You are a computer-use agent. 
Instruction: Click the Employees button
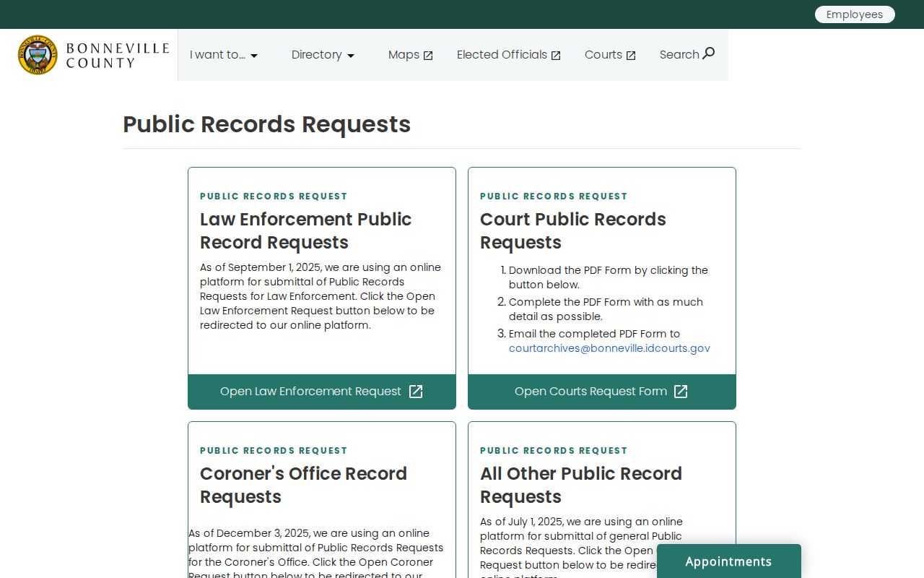click(855, 14)
